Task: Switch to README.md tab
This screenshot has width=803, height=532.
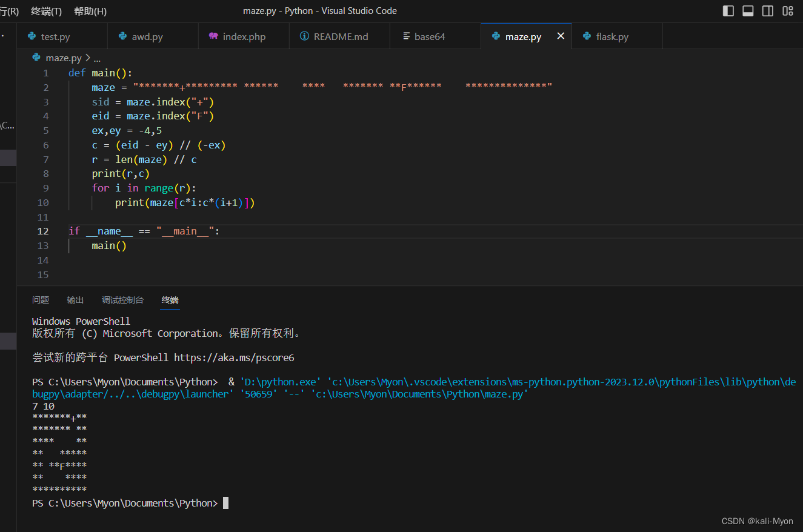Action: (339, 36)
